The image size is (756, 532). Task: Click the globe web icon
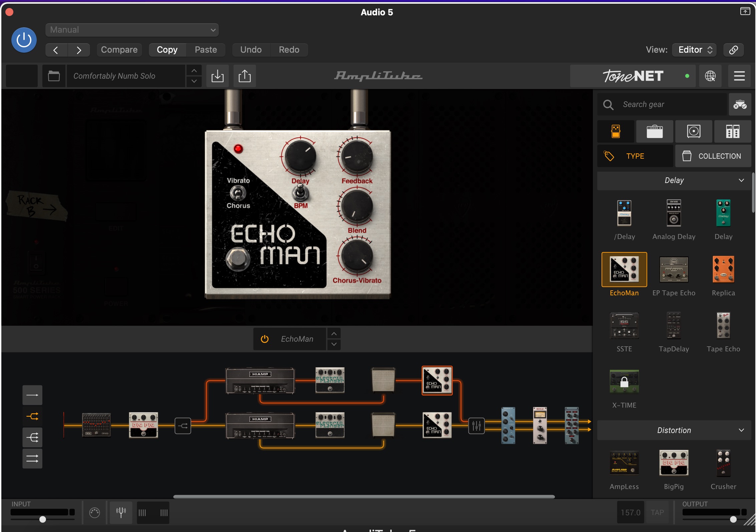710,76
